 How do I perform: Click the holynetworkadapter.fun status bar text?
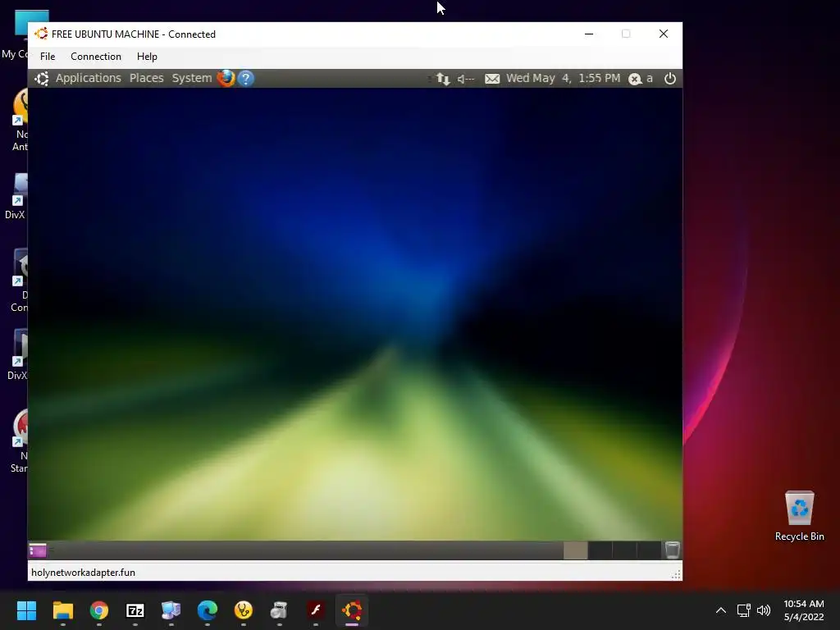(83, 573)
